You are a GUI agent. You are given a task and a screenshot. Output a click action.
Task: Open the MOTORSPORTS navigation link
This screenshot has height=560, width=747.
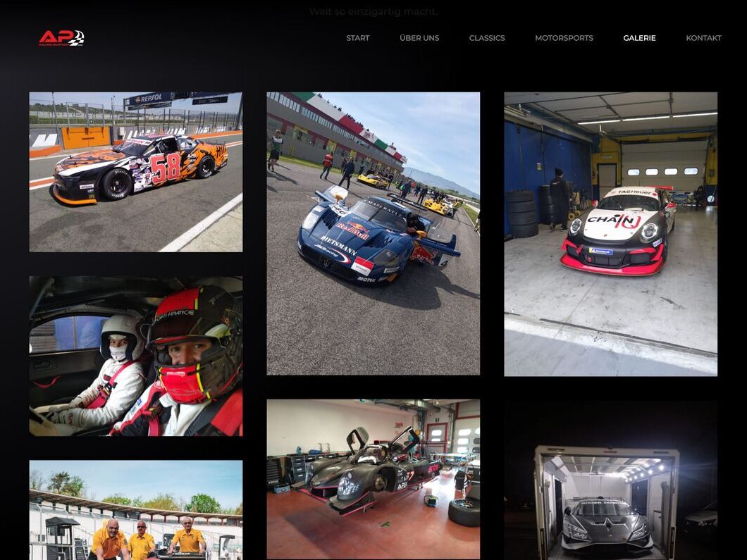pyautogui.click(x=564, y=38)
